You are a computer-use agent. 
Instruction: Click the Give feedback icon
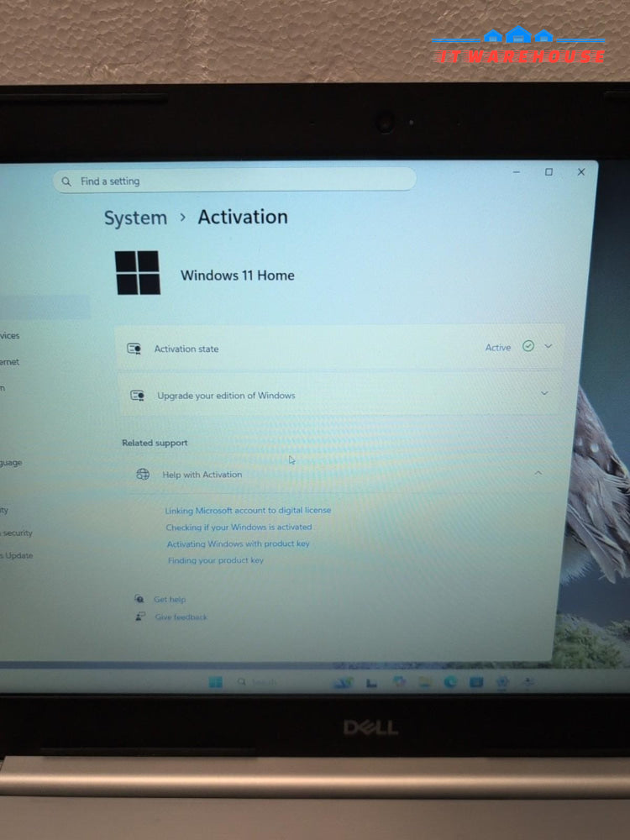coord(140,617)
